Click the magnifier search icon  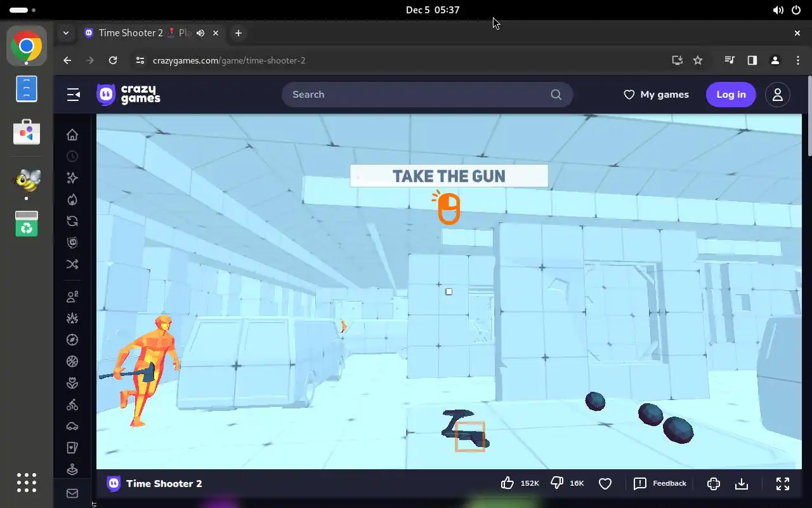(x=556, y=95)
